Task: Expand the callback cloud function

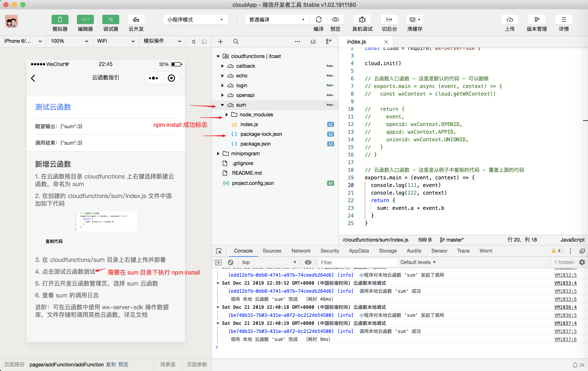Action: tap(222, 66)
